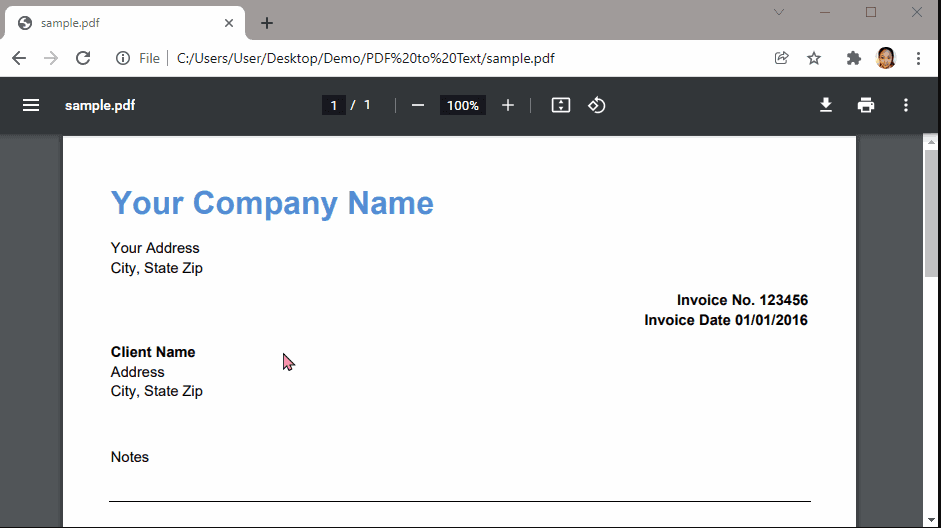Go back to the previous page

19,58
